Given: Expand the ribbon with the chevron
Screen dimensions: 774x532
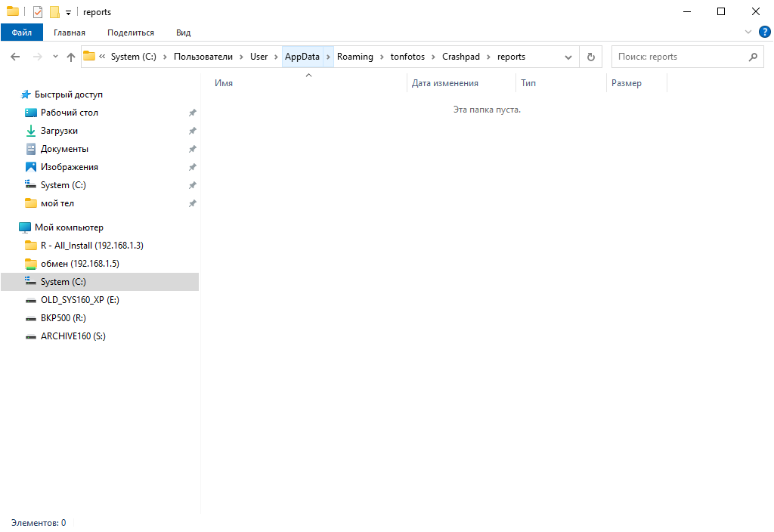Looking at the screenshot, I should [x=748, y=32].
